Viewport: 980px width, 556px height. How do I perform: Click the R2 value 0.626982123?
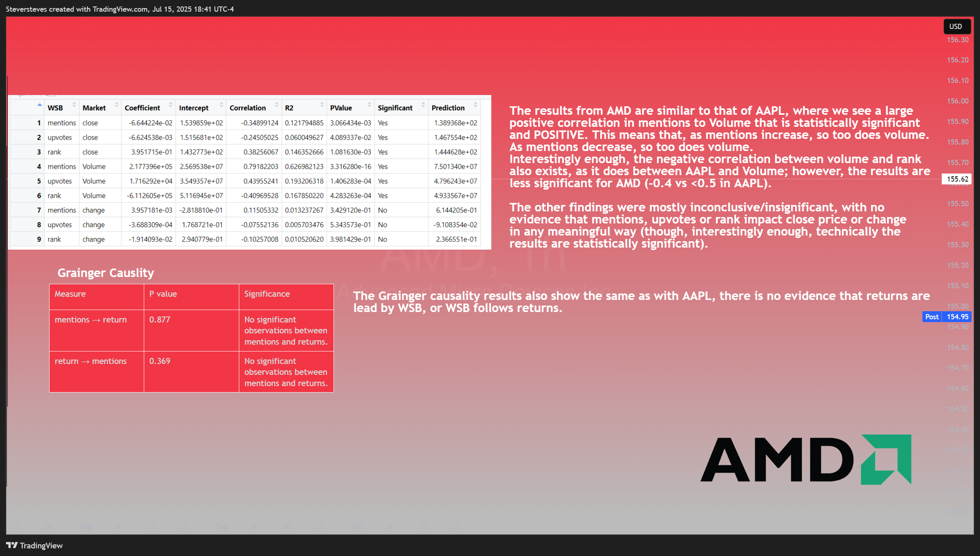click(304, 167)
